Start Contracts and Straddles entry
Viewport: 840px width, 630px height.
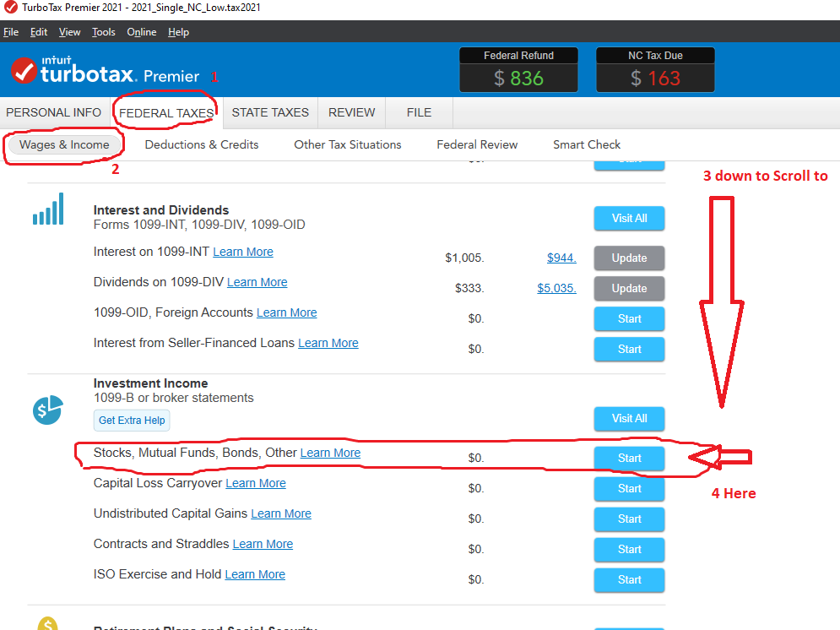click(630, 549)
